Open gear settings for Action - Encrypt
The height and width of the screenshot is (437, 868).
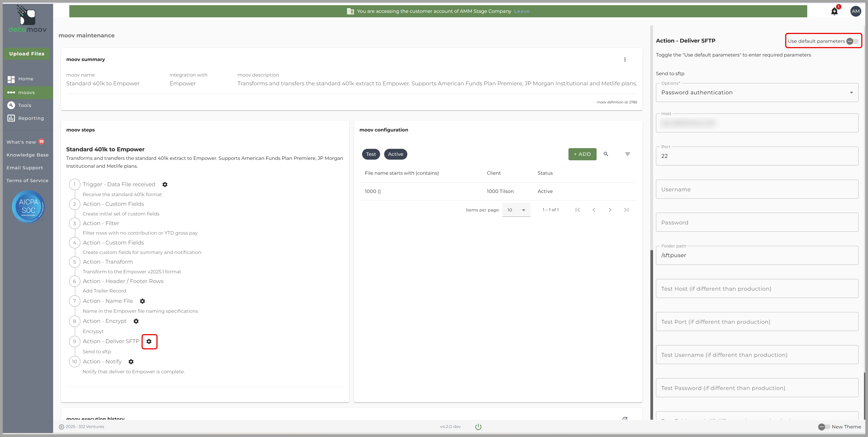(136, 321)
